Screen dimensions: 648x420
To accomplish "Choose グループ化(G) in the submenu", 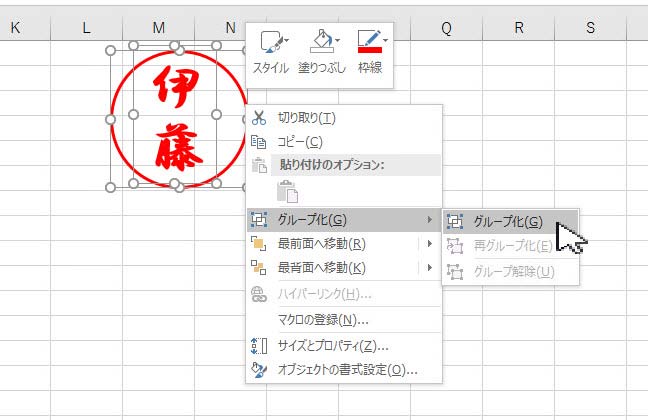I will point(508,222).
